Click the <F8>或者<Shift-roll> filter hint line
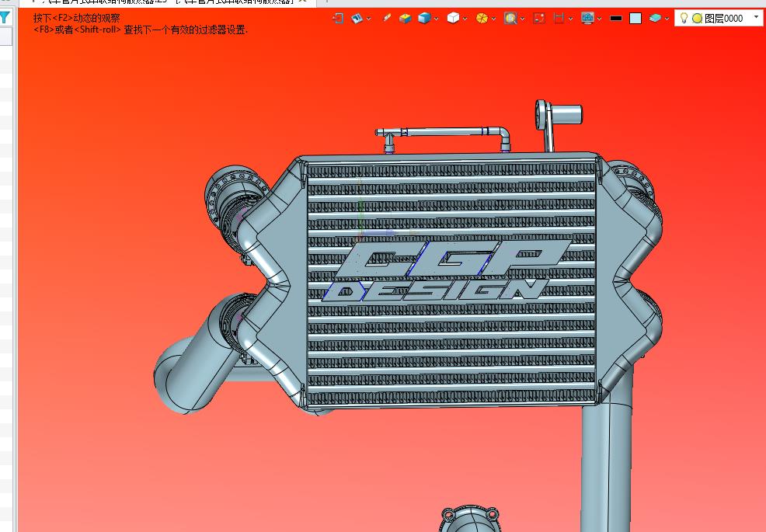Screen dimensions: 766x532 [141, 30]
